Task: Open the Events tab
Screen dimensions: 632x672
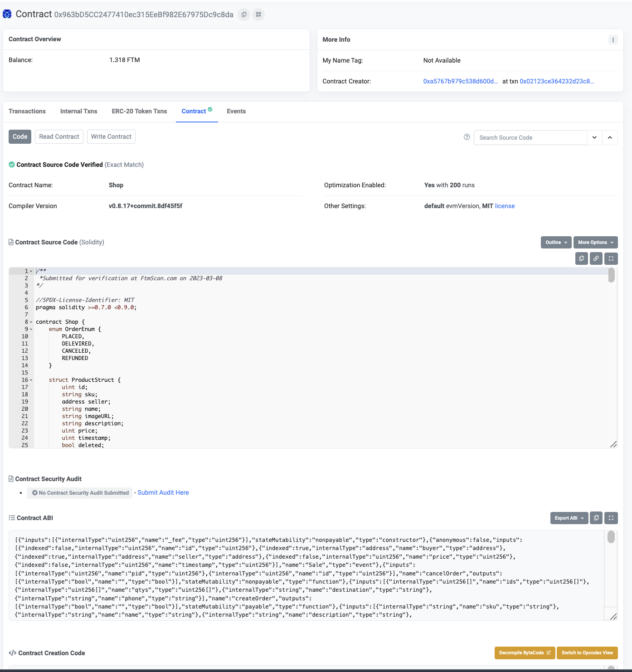Action: [x=236, y=111]
